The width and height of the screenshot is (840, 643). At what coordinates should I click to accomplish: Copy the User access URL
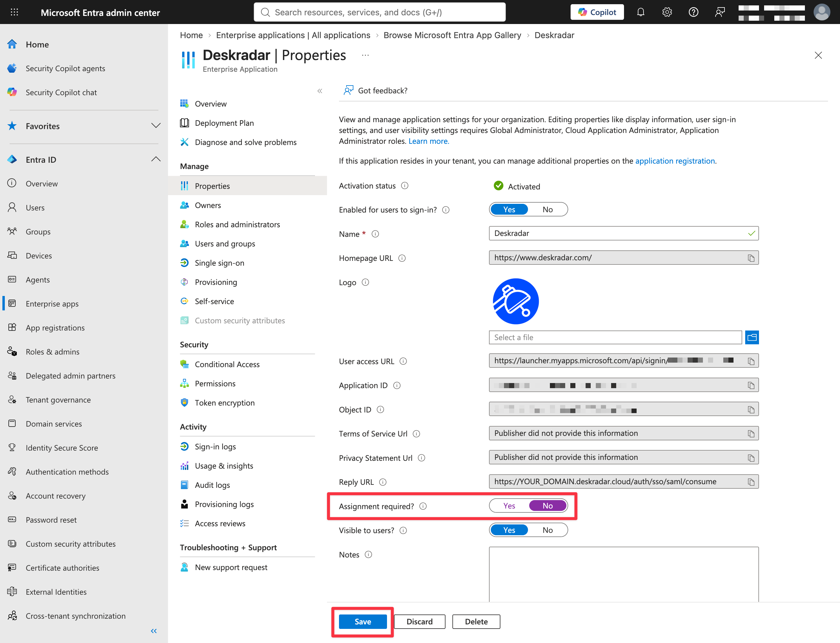[x=751, y=361]
